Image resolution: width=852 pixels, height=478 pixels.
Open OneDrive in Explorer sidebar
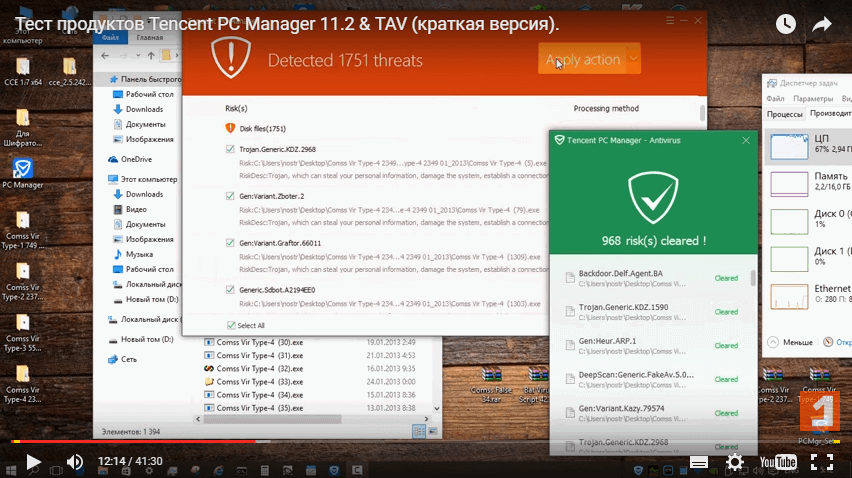[130, 159]
